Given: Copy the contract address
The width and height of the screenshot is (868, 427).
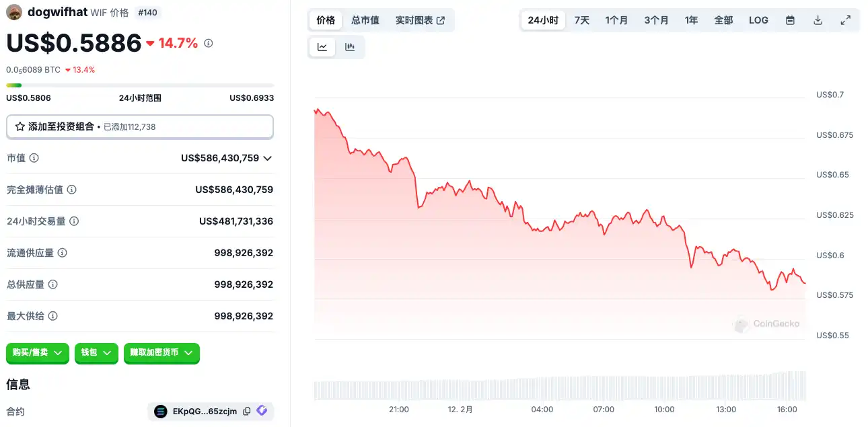Looking at the screenshot, I should coord(247,412).
